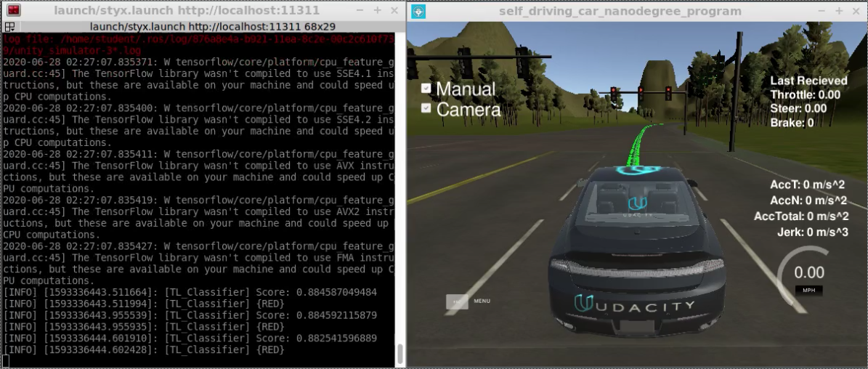Minimize the launch/styx.launch terminal window
The width and height of the screenshot is (868, 369).
point(360,10)
